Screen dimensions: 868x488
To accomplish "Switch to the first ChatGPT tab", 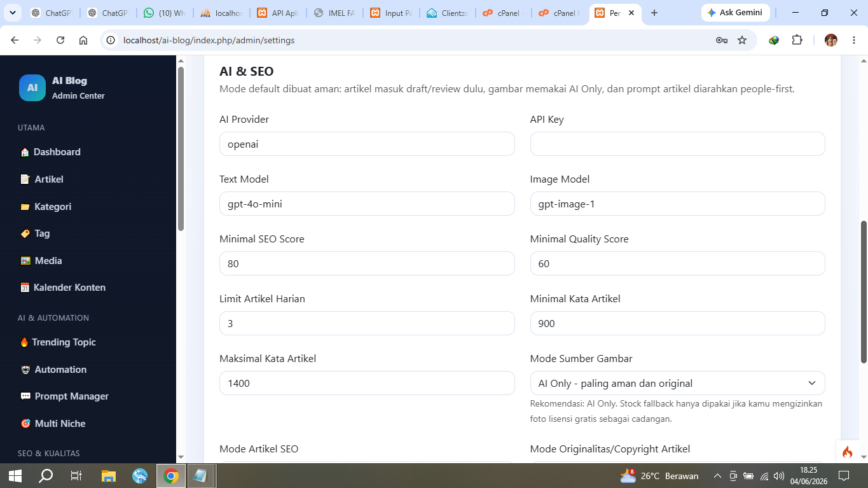I will point(51,13).
